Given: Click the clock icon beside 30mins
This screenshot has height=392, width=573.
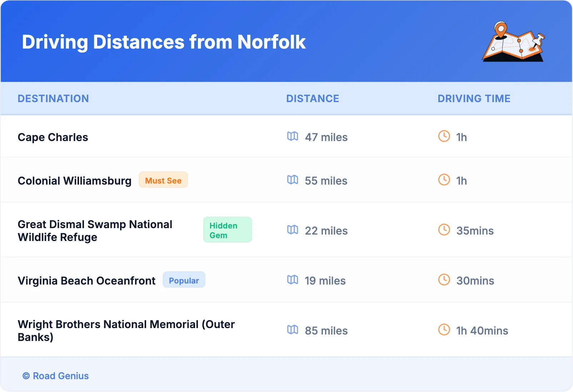Looking at the screenshot, I should coord(444,280).
